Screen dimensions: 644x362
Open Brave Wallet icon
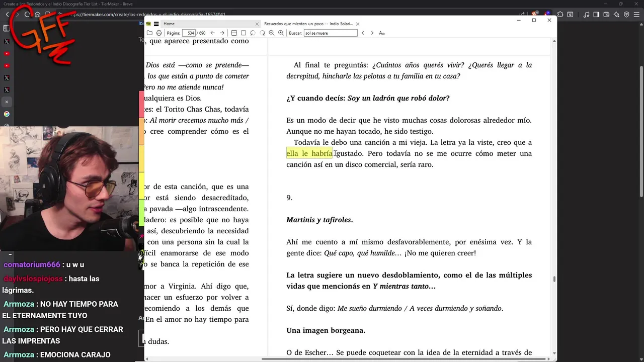[606, 15]
